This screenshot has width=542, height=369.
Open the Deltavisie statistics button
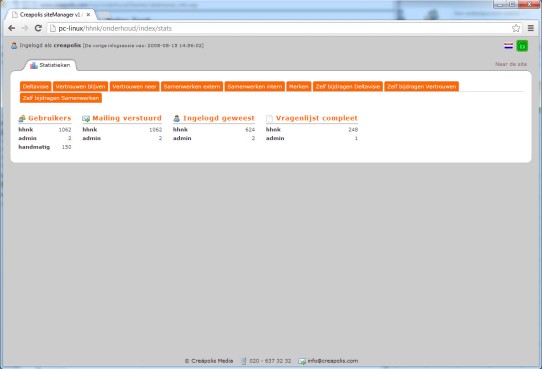click(36, 86)
